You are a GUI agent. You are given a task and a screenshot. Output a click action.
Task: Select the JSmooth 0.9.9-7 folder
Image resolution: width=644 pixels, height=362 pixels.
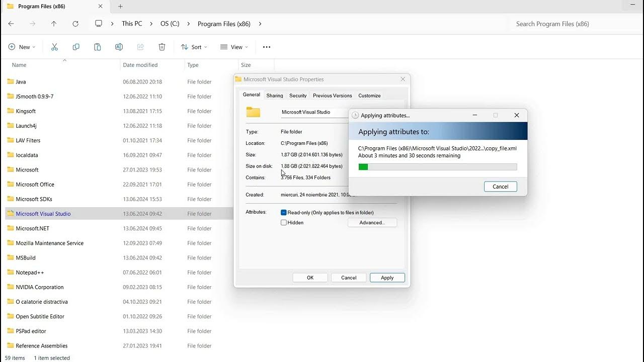[119, 97]
